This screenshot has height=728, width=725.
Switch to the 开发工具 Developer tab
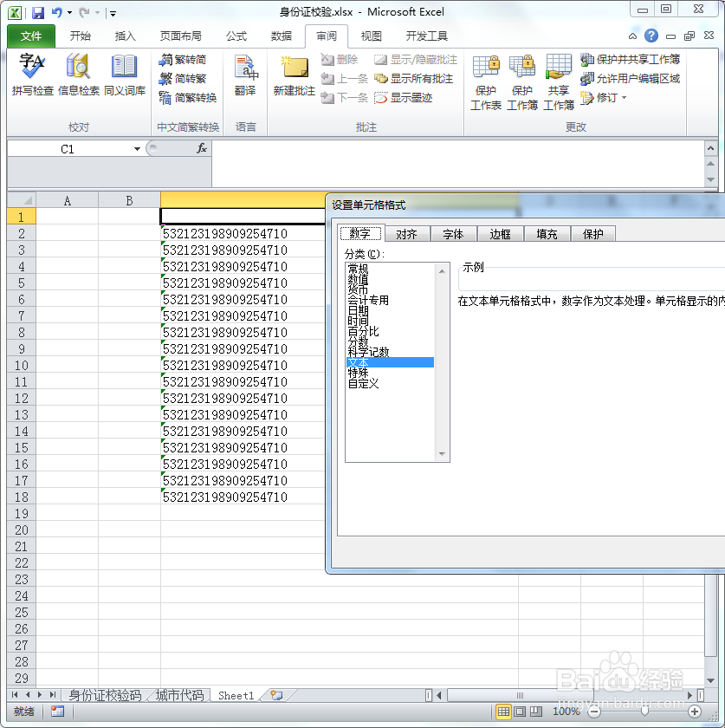tap(426, 36)
